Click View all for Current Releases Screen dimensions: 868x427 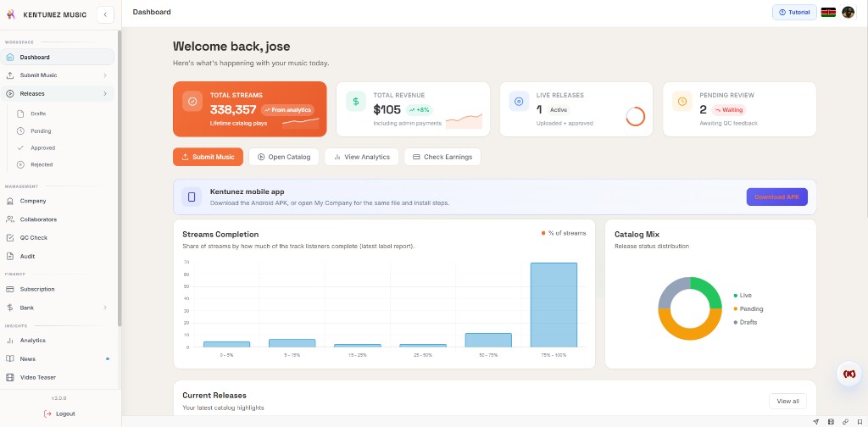coord(787,401)
